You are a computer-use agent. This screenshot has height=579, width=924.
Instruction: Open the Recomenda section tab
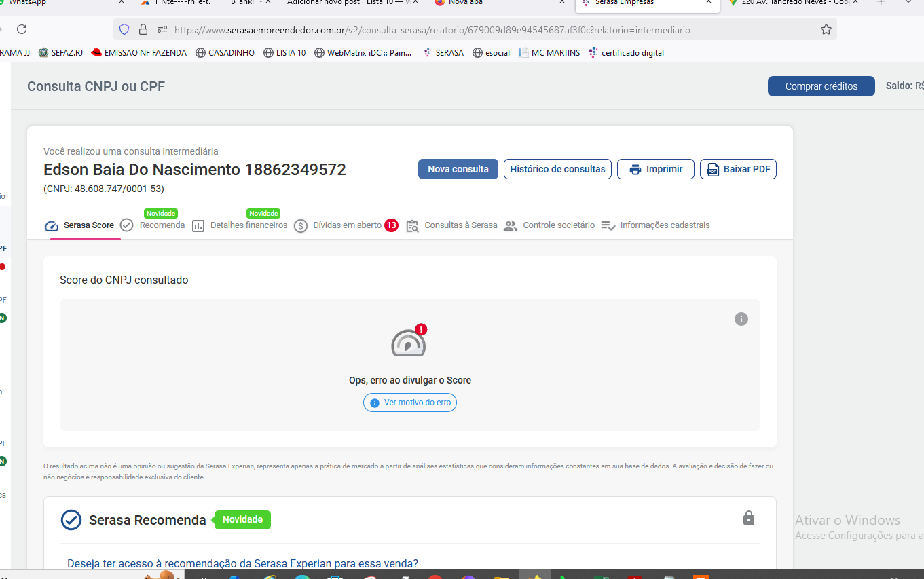[x=153, y=225]
